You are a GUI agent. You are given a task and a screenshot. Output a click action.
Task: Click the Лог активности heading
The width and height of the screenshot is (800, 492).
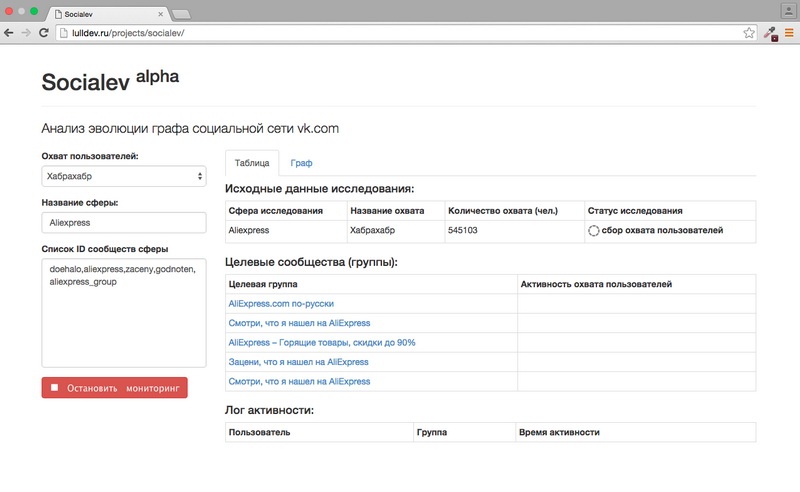point(269,410)
